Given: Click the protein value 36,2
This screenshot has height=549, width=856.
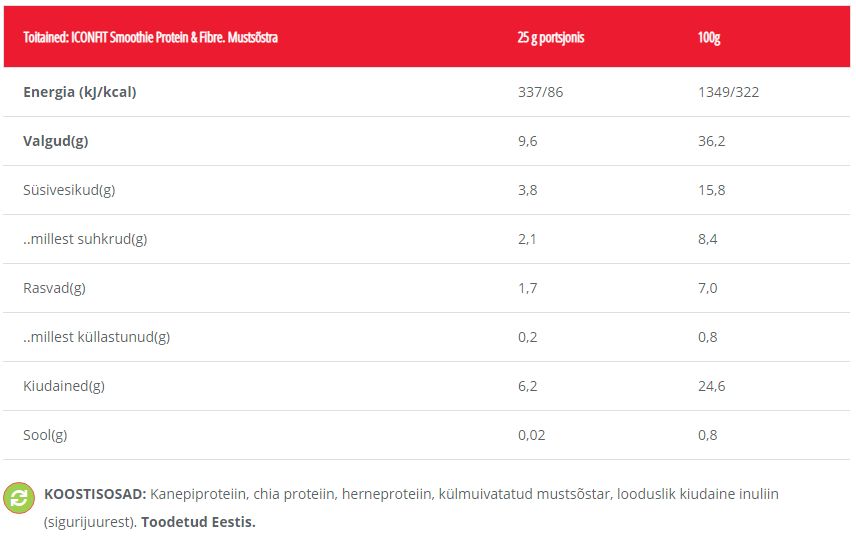Looking at the screenshot, I should (711, 141).
